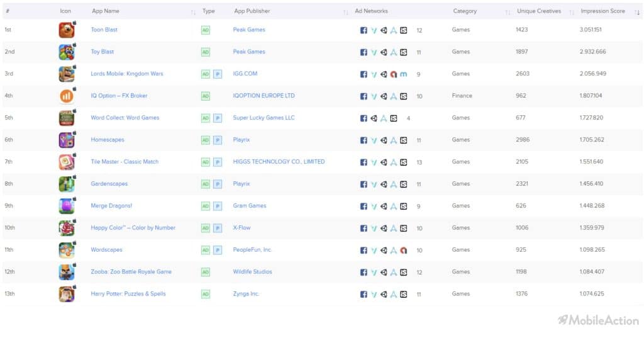Open Super Lucky Games LLC publisher link
The width and height of the screenshot is (644, 338).
264,118
